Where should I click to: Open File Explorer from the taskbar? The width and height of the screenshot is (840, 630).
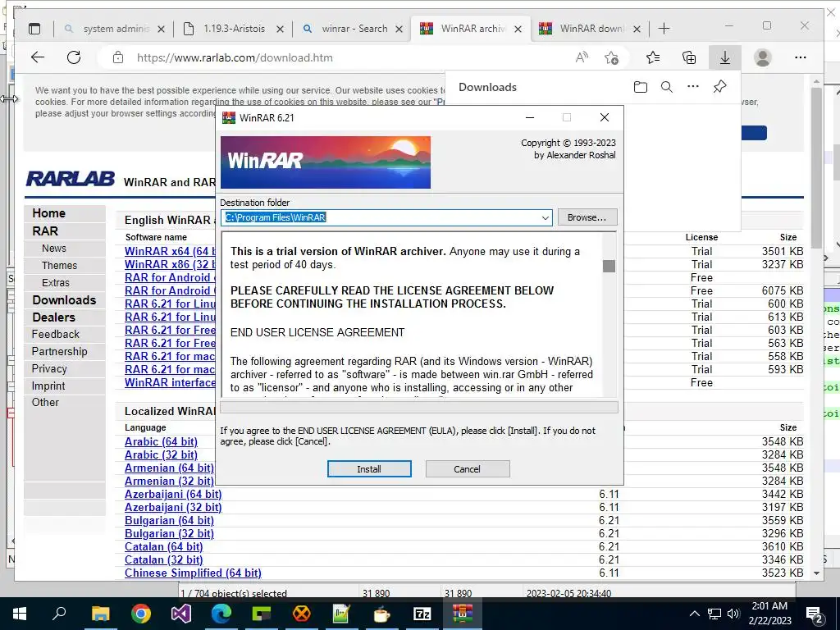pos(100,614)
